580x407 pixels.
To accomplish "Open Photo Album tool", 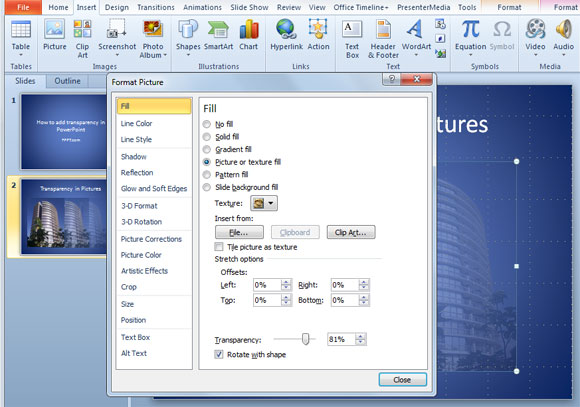I will (153, 38).
